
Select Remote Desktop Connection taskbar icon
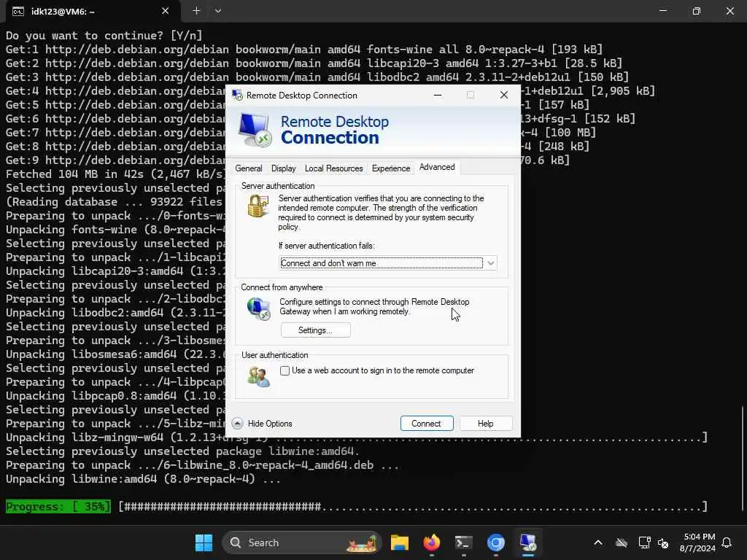click(x=528, y=542)
